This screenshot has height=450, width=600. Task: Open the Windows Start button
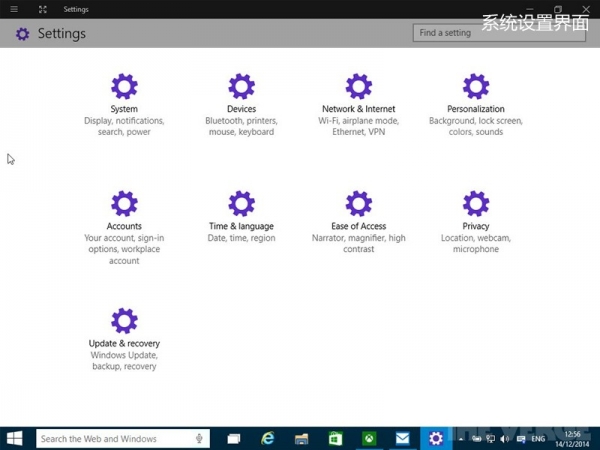15,439
